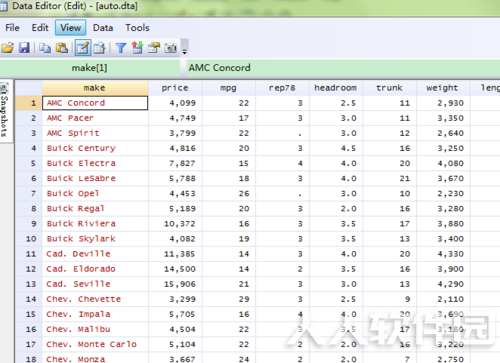Click the trunk cell 9 for Chev. Chevette
Screen dimensions: 500x363
pyautogui.click(x=389, y=299)
